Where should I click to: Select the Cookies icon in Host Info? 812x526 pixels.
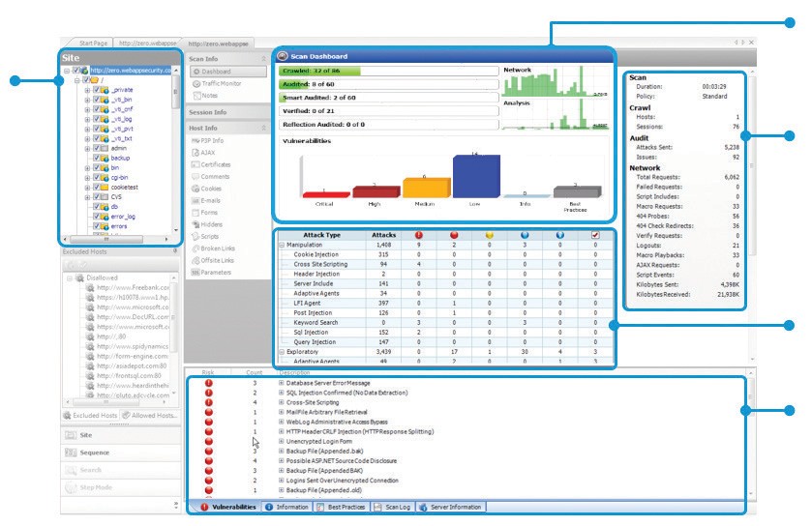click(x=211, y=189)
